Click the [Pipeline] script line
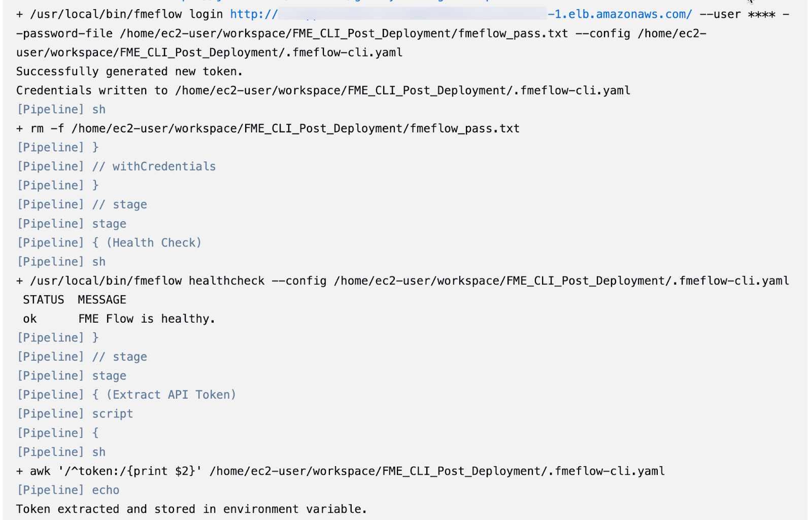Viewport: 812px width, 520px height. tap(75, 414)
